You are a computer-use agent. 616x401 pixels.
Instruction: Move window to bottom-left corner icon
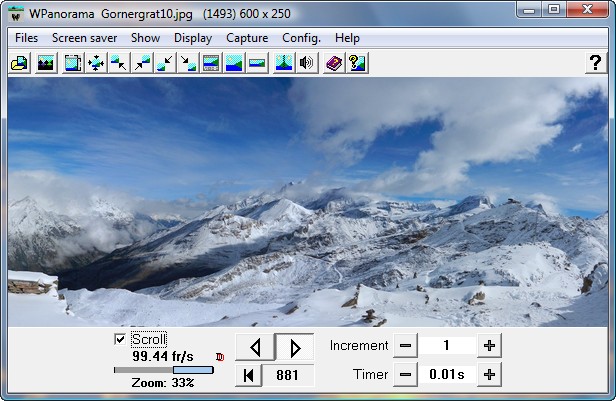165,63
